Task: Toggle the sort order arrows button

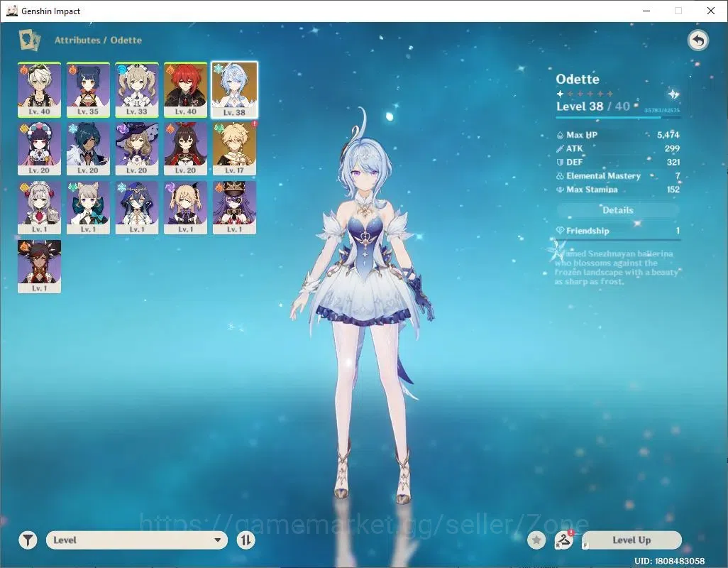Action: [x=246, y=540]
